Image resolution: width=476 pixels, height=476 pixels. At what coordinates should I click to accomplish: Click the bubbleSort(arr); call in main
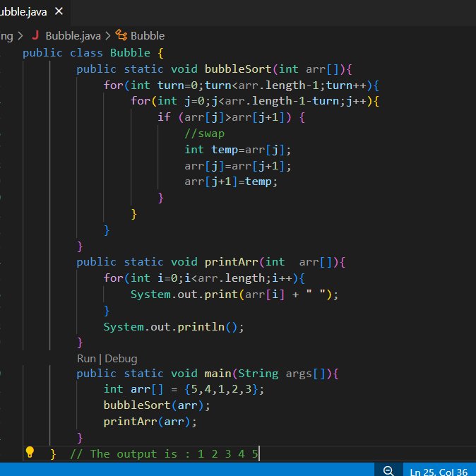pyautogui.click(x=157, y=405)
